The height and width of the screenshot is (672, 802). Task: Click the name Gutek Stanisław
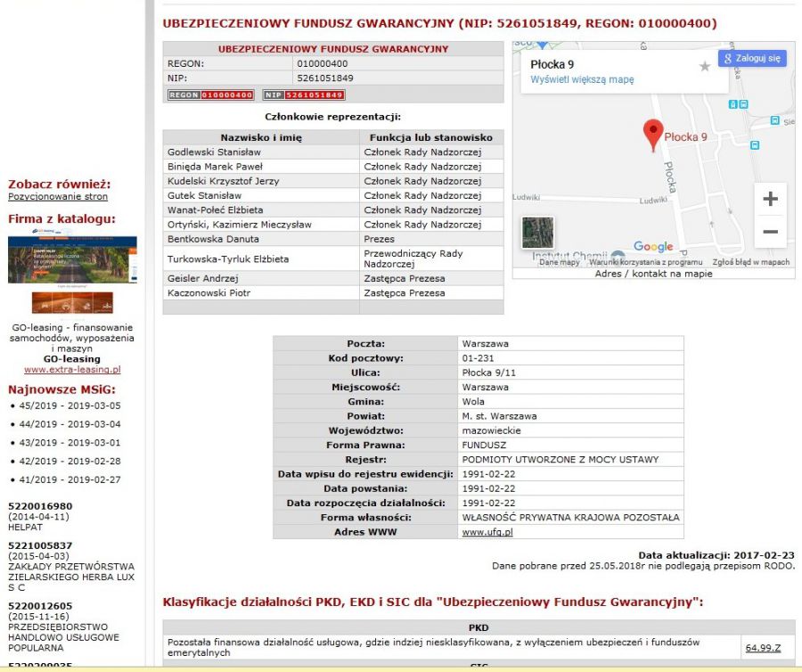[x=204, y=195]
